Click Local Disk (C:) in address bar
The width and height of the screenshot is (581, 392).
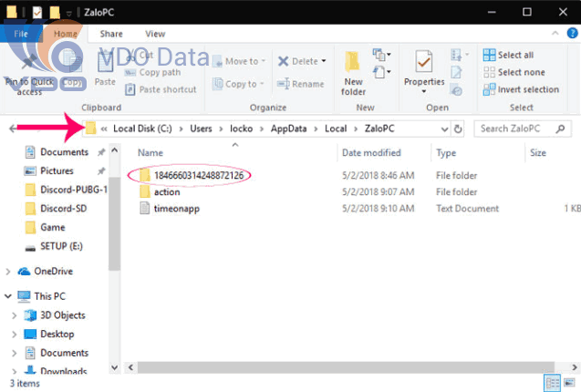(x=142, y=129)
